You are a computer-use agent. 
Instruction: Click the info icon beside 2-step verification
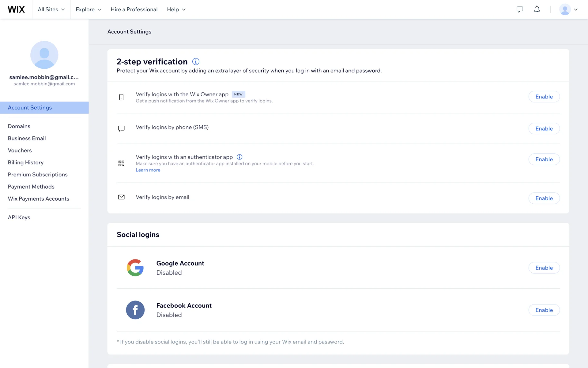point(196,62)
